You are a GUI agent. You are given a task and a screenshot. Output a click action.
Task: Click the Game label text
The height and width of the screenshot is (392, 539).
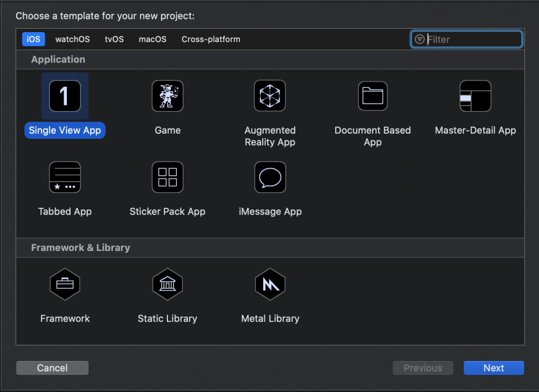[167, 130]
